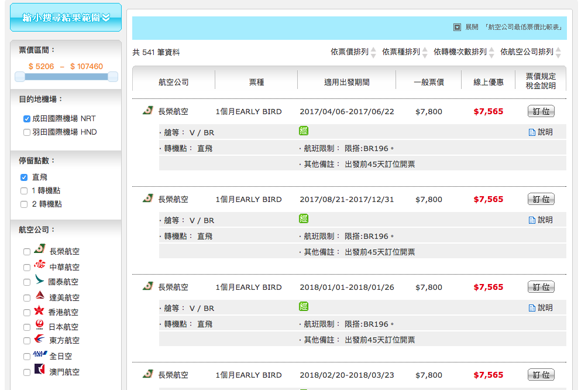Viewport: 588px width, 390px height.
Task: Sort results by 依轉機次數排列
Action: pyautogui.click(x=463, y=52)
